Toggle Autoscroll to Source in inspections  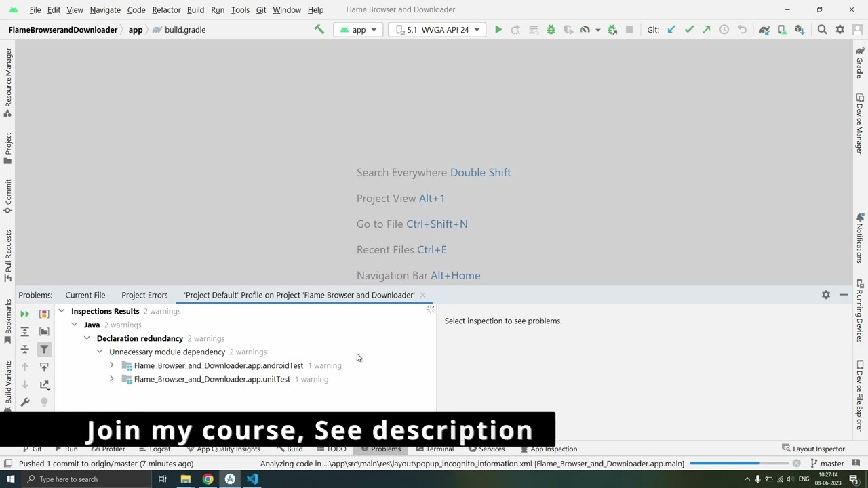click(44, 367)
